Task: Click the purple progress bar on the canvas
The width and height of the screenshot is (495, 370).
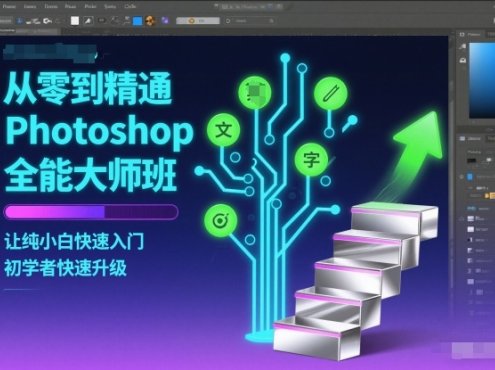Action: (91, 212)
